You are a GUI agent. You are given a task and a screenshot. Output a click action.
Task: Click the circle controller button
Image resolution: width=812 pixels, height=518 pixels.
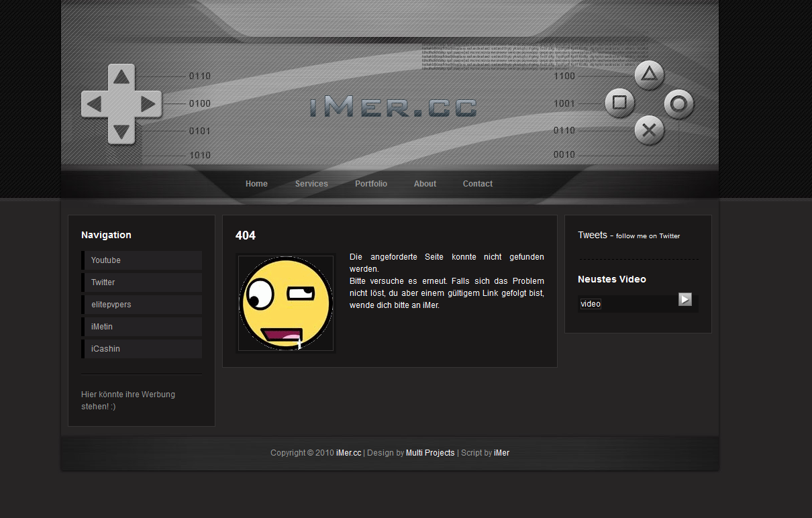click(x=678, y=104)
